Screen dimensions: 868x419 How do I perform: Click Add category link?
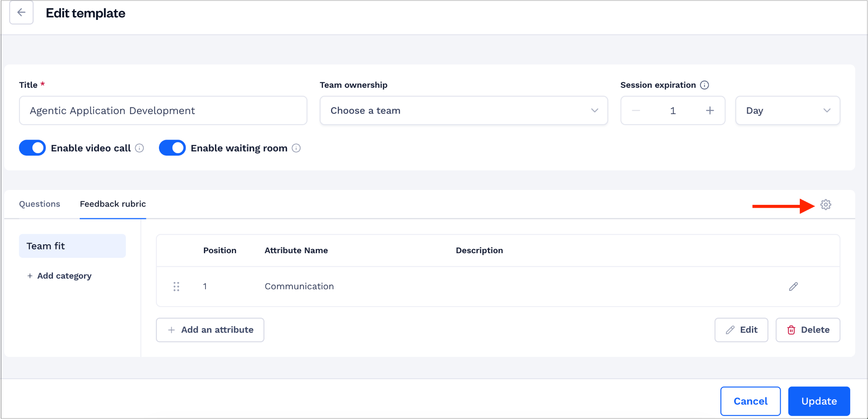point(59,276)
